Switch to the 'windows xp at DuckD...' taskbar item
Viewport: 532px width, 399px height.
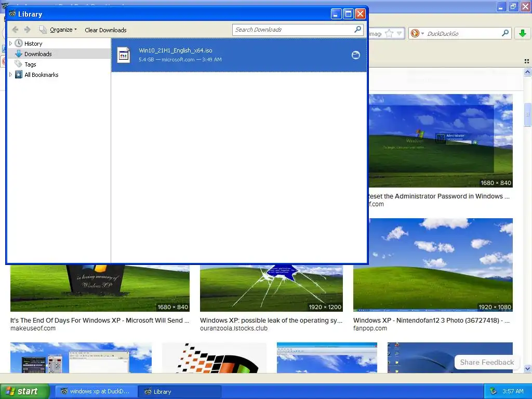coord(96,391)
